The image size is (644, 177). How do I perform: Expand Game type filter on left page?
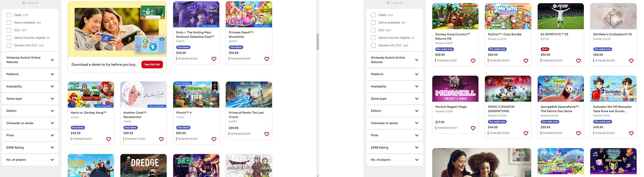tap(30, 99)
